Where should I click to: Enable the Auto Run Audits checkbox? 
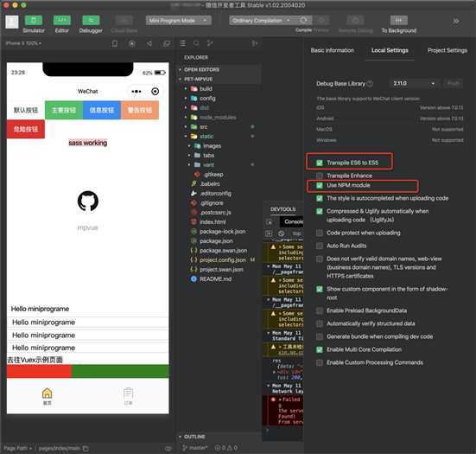pyautogui.click(x=320, y=246)
